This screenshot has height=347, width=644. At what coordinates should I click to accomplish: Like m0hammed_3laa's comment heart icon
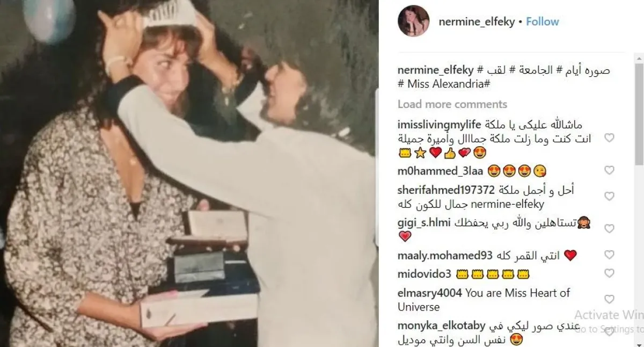[609, 170]
